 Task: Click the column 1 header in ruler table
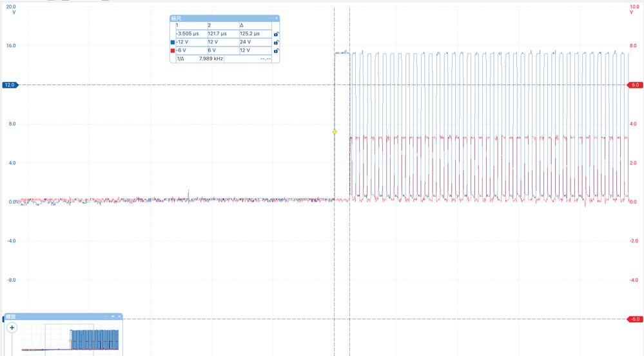(191, 26)
